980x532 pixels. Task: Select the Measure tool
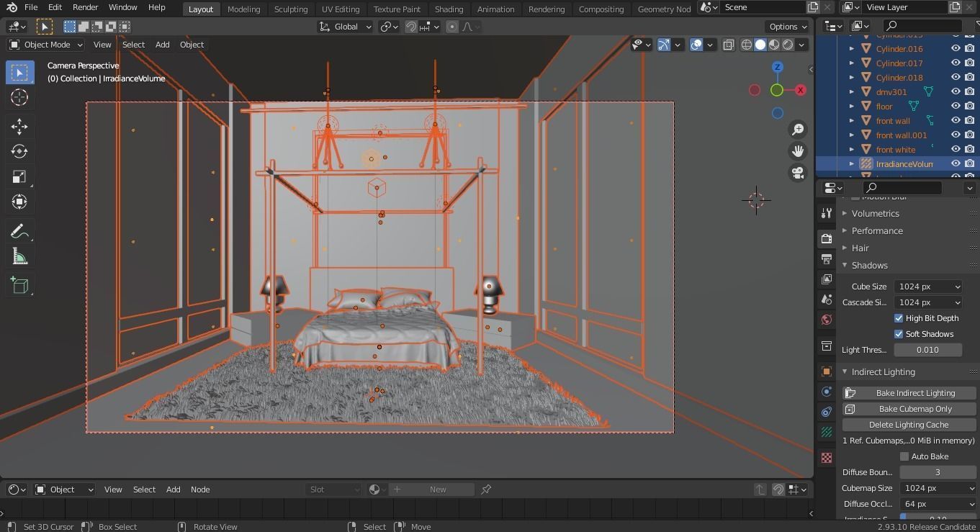point(19,256)
